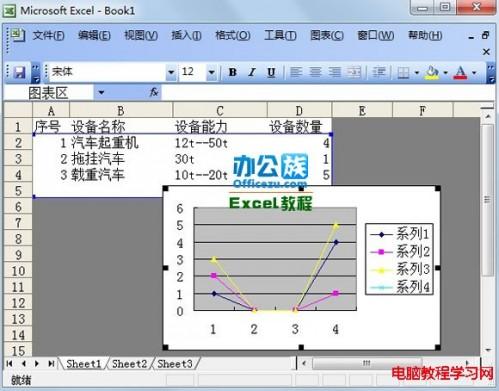This screenshot has width=499, height=391.
Task: Click the Excel application icon in title bar
Action: [9, 11]
